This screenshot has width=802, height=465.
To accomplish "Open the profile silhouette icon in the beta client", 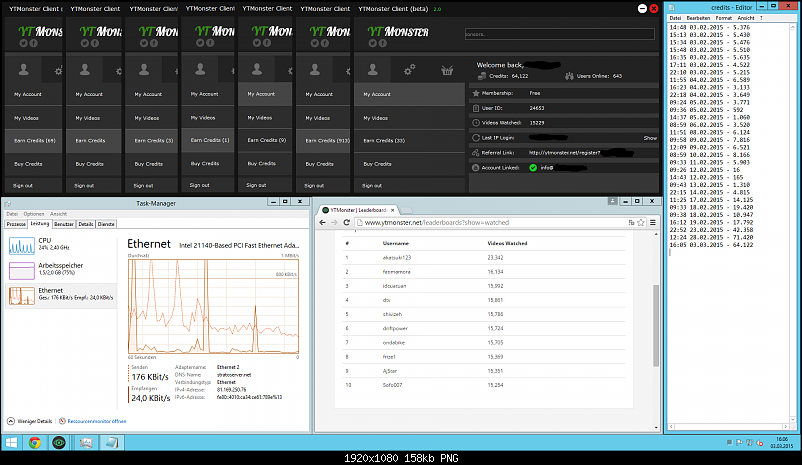I will (x=373, y=70).
